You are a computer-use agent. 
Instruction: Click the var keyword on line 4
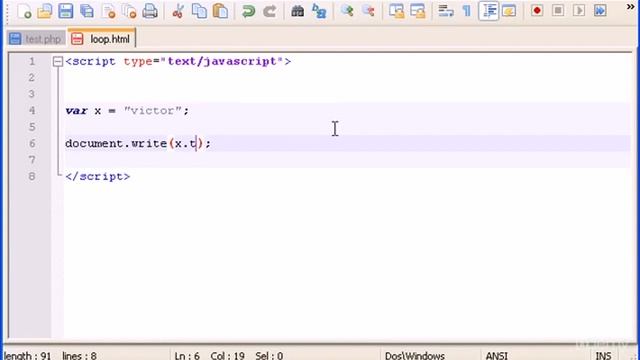[76, 111]
